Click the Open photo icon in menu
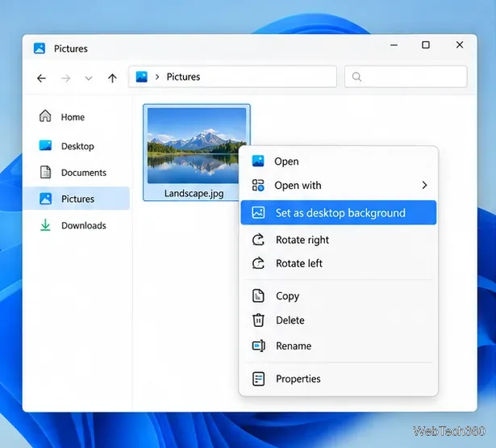 tap(258, 161)
